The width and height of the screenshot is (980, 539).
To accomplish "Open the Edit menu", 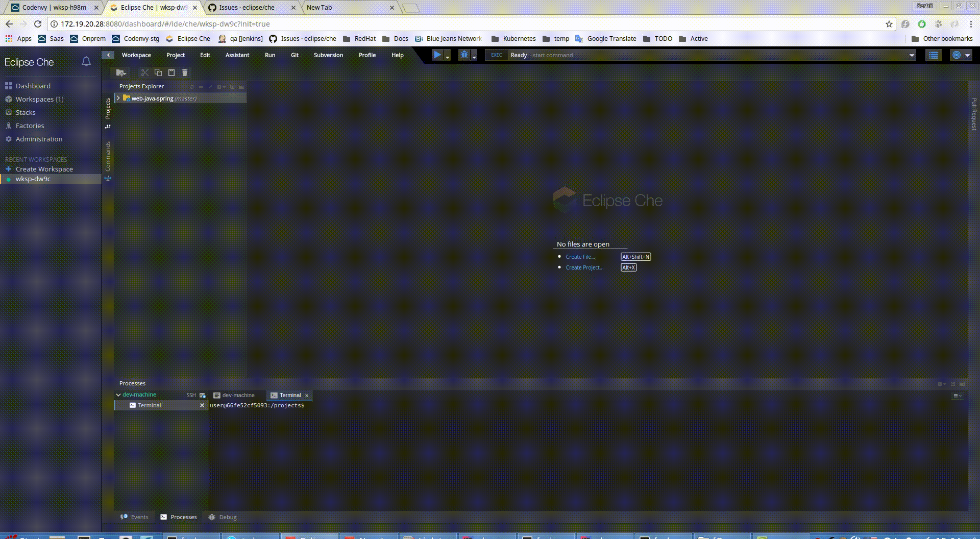I will pos(205,55).
